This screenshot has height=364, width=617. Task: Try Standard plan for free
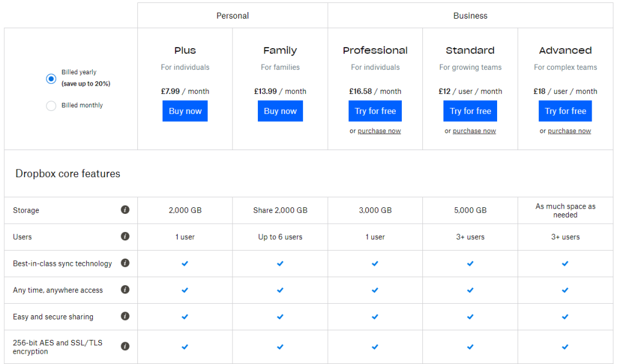click(470, 111)
